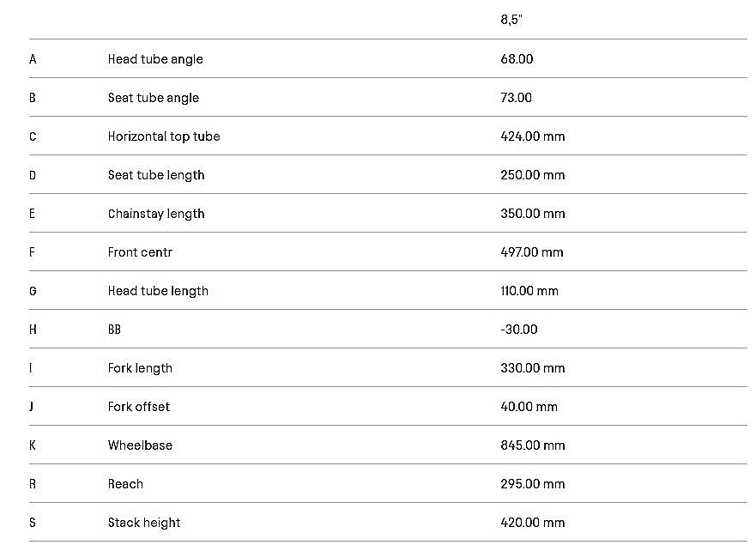
Task: Click the BB row label
Action: [115, 330]
